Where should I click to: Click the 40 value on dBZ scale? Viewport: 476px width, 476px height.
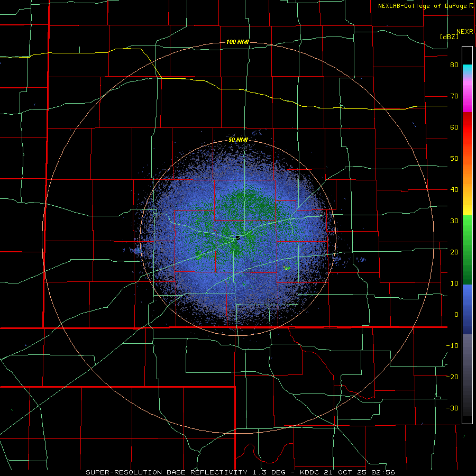pyautogui.click(x=454, y=190)
